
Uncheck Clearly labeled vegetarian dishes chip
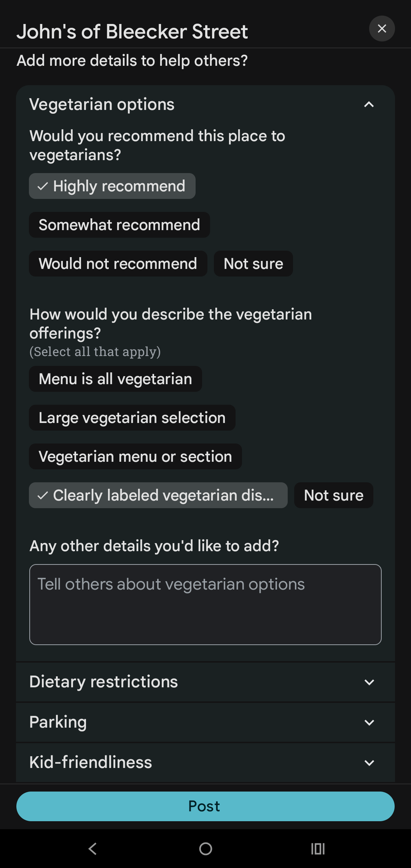point(158,496)
